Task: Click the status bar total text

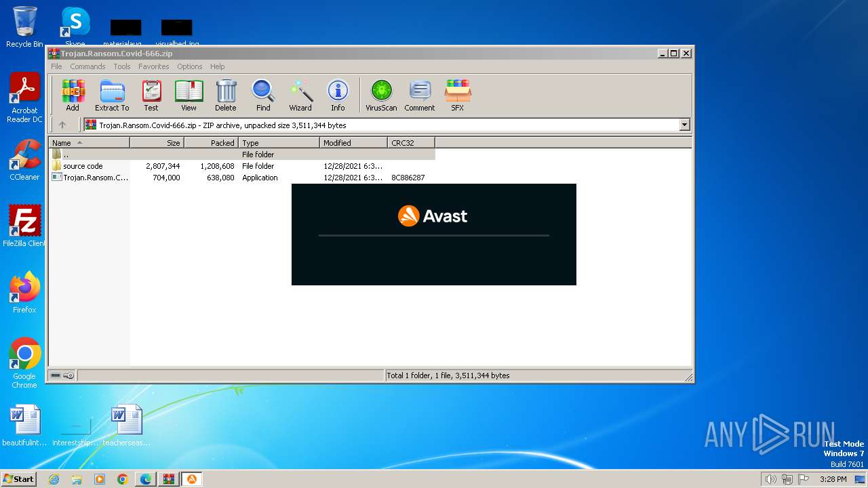Action: click(x=448, y=375)
